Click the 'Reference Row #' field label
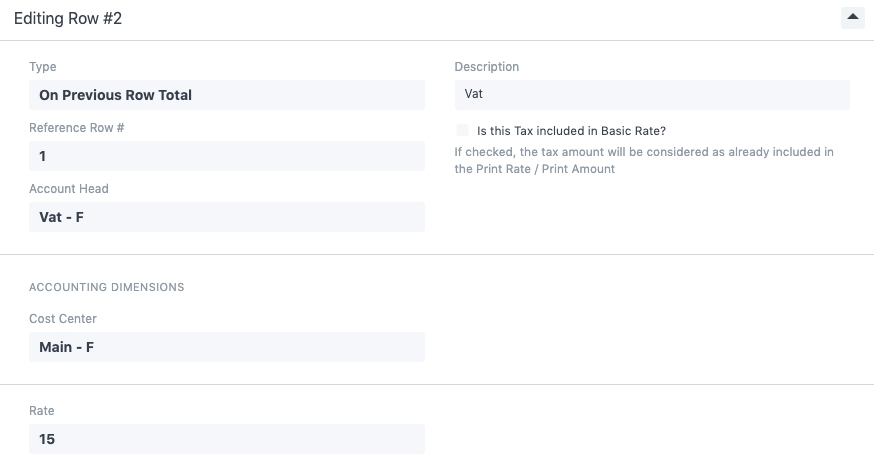The width and height of the screenshot is (874, 469). coord(76,128)
